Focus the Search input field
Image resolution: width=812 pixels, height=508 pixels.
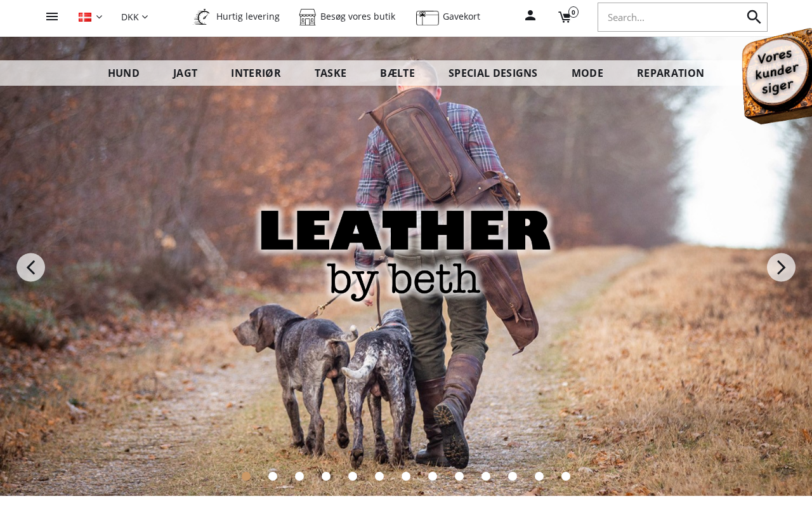click(x=672, y=17)
